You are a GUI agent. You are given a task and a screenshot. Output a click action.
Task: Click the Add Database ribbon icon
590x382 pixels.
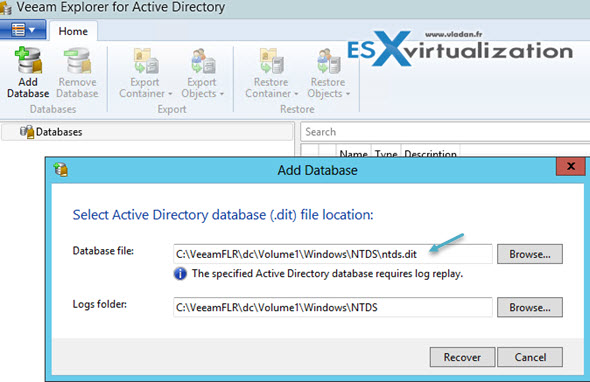29,60
